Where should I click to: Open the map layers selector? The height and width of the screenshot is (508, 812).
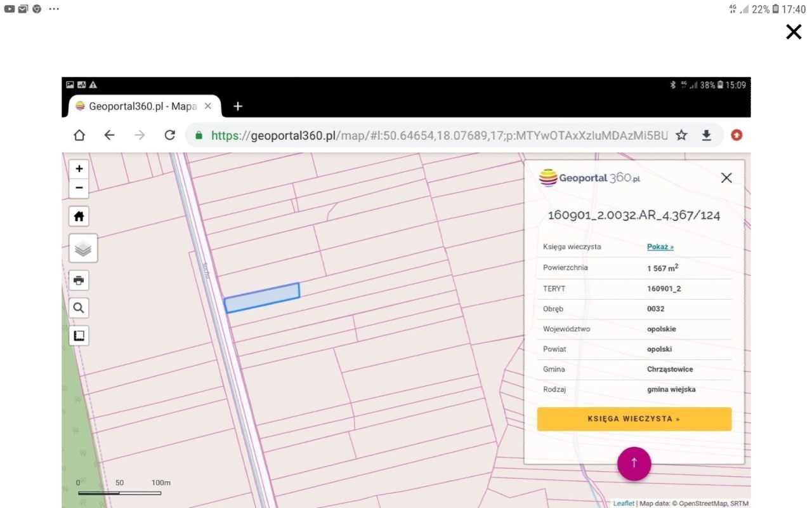pos(83,248)
